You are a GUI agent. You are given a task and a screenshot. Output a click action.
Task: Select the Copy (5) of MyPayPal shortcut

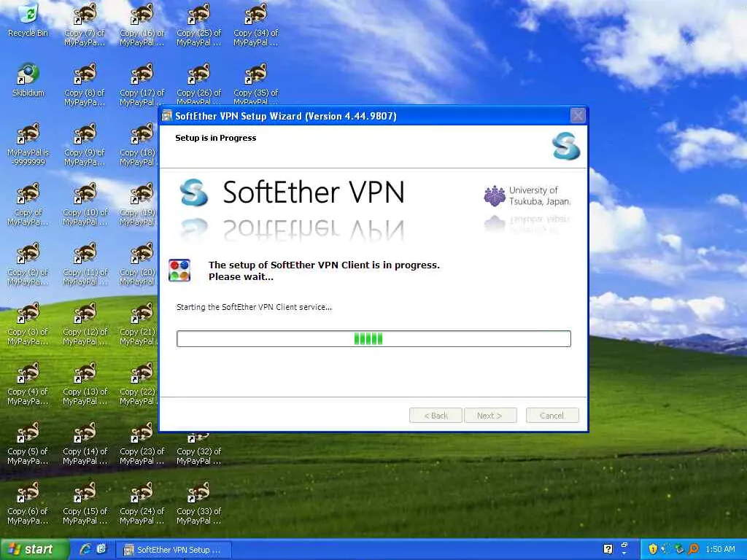[28, 443]
